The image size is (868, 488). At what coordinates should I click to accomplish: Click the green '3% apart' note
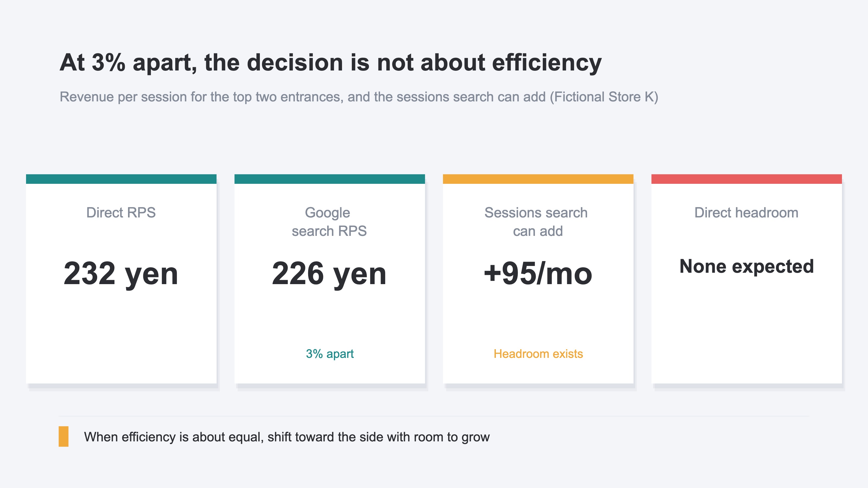(x=330, y=354)
